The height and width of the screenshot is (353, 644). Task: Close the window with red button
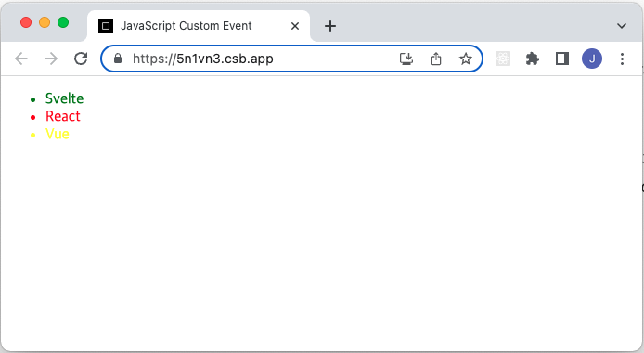[x=26, y=22]
